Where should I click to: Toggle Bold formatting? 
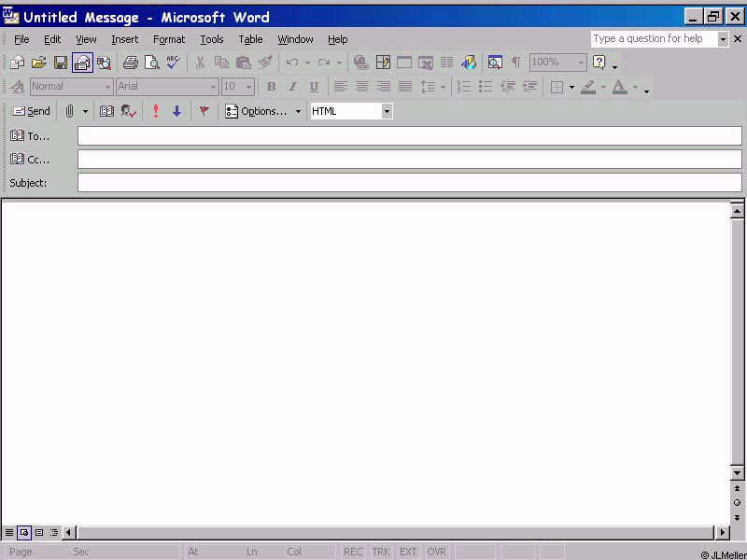271,87
